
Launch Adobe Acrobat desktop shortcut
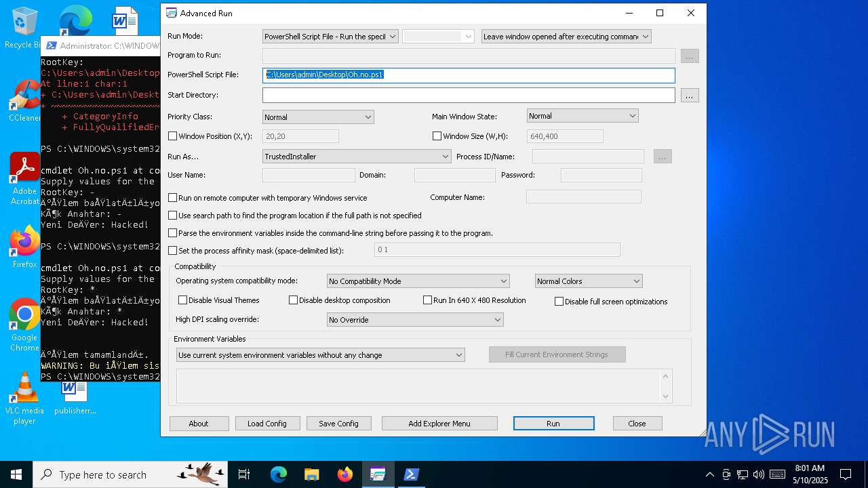point(25,179)
